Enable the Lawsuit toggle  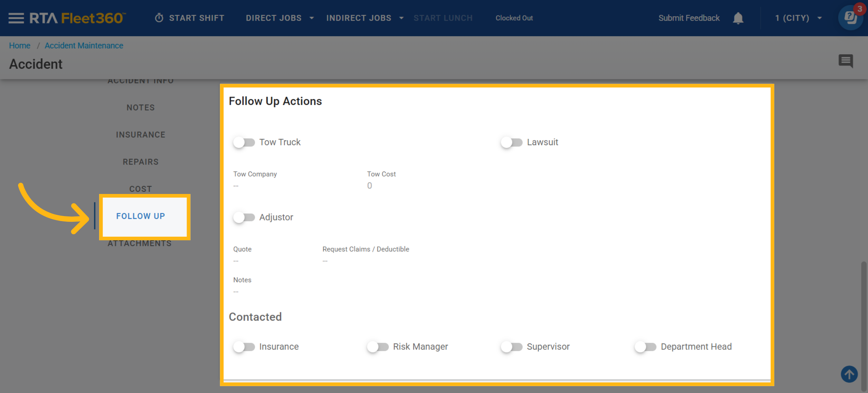coord(511,142)
